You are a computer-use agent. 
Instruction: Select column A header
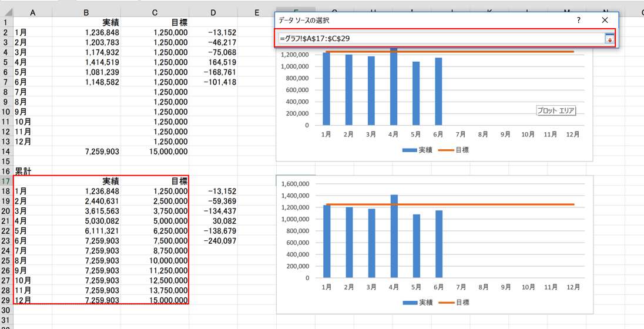pyautogui.click(x=32, y=13)
